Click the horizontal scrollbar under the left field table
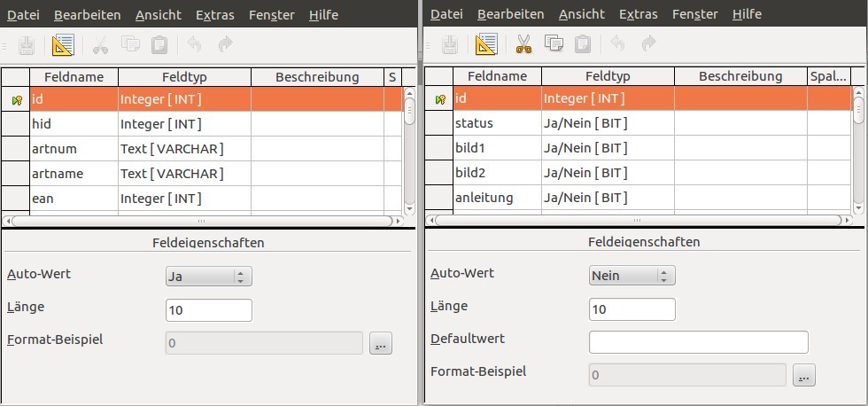Viewport: 868px width, 406px height. (x=202, y=221)
